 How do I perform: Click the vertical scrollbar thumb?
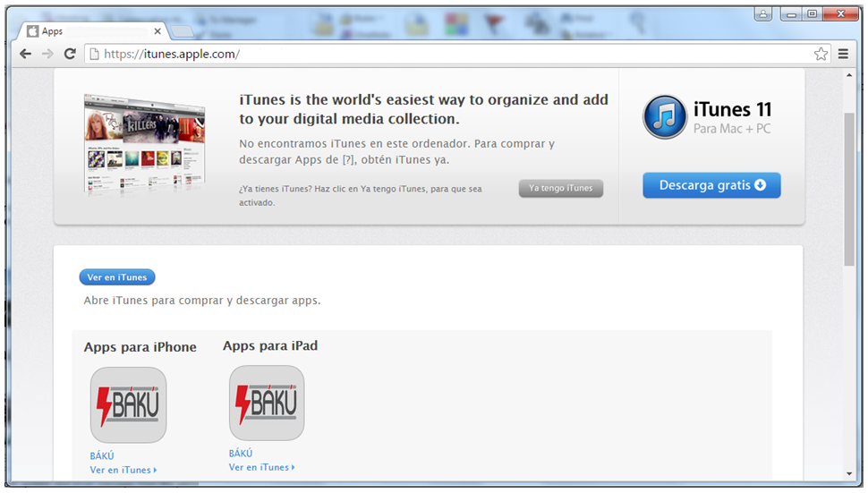point(849,189)
